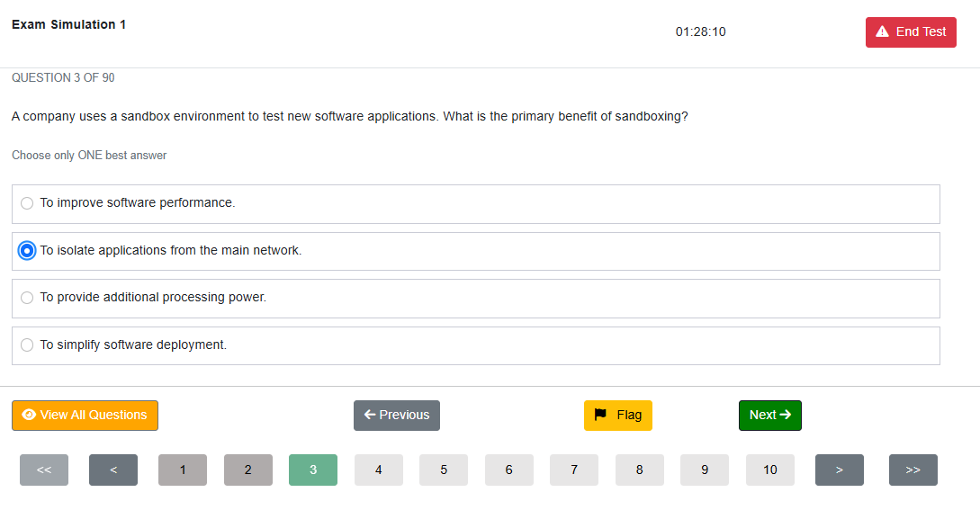The image size is (980, 510).
Task: Choose 'To provide additional processing power'
Action: click(476, 298)
